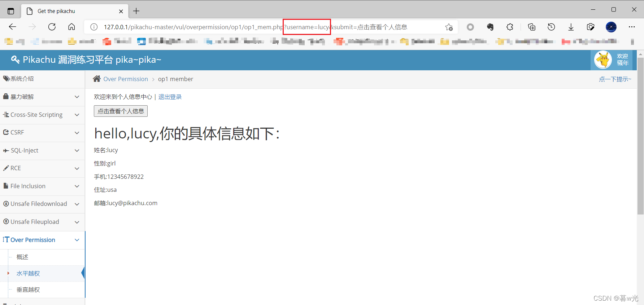Open a new tab with plus button
Screen dimensions: 644x305
[136, 11]
